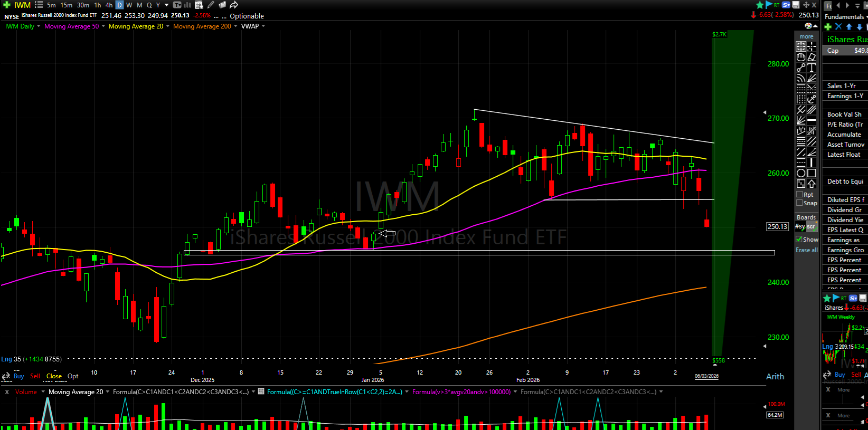Click the save floppy disk icon
This screenshot has height=430, width=868.
pos(796,5)
